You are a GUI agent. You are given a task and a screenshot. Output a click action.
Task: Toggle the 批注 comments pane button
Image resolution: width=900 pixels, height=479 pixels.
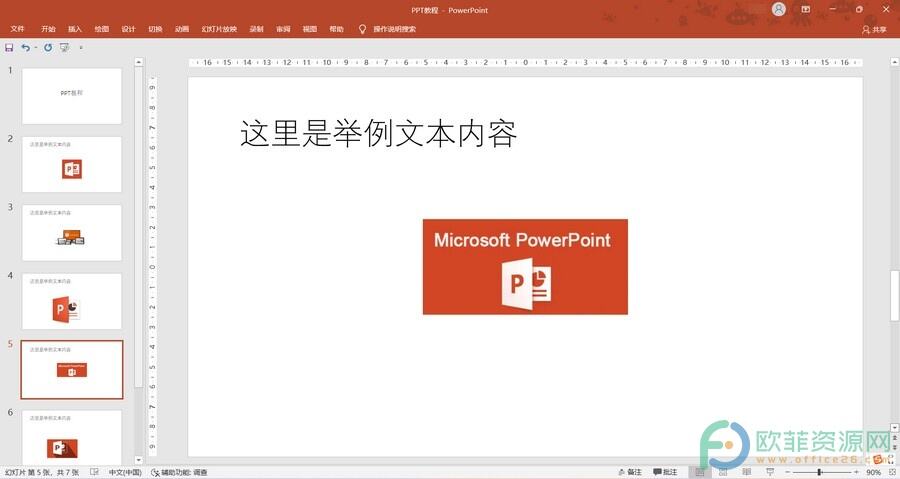tap(665, 472)
